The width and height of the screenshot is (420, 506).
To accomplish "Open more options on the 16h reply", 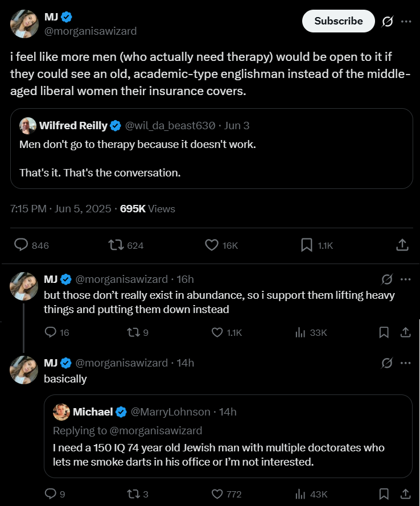I will [x=406, y=279].
